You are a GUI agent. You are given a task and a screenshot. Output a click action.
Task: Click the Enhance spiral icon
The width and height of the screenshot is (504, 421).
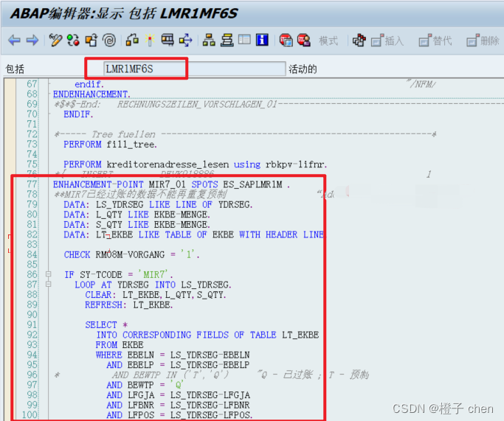(109, 41)
